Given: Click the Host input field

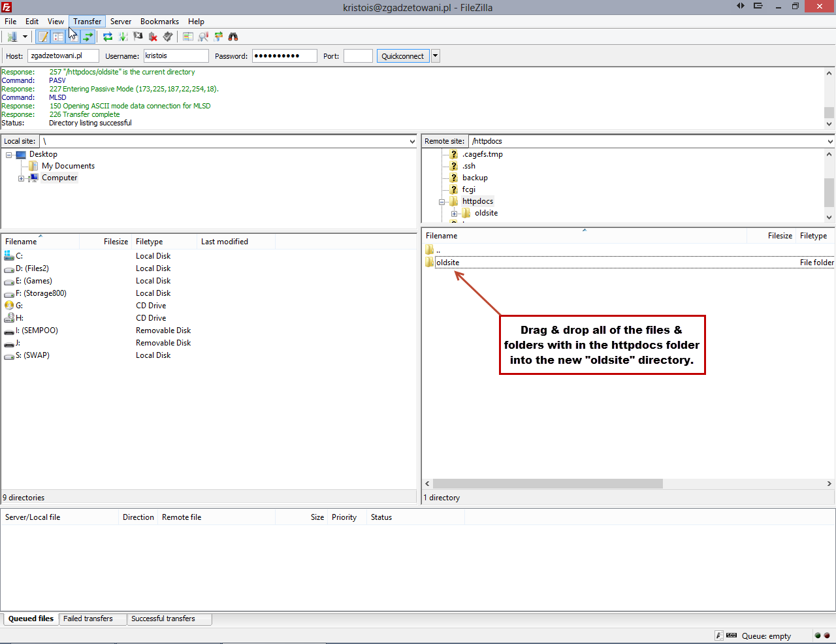Looking at the screenshot, I should [63, 56].
